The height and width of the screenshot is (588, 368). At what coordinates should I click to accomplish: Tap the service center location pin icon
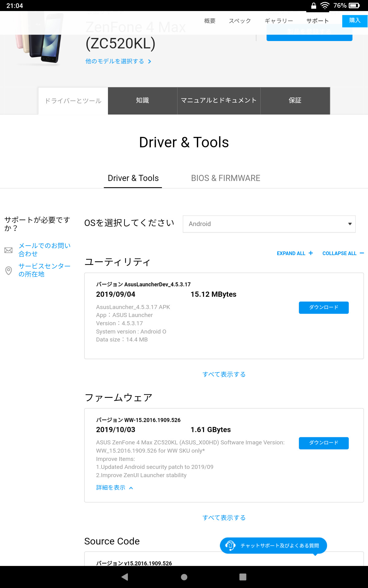pos(9,270)
